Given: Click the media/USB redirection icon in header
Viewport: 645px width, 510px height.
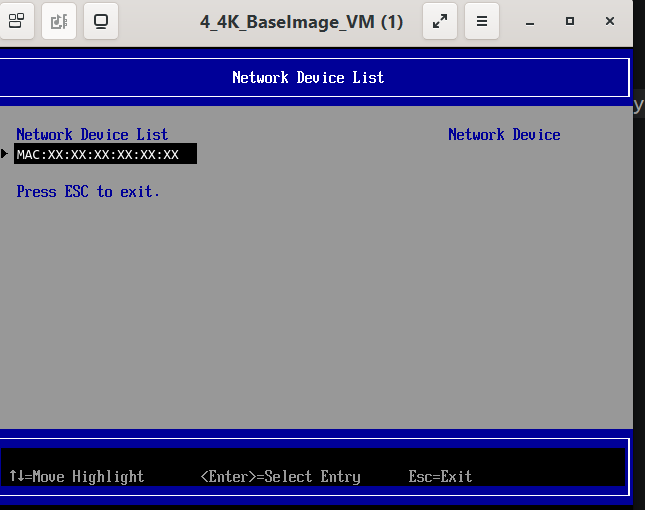Looking at the screenshot, I should [x=59, y=21].
